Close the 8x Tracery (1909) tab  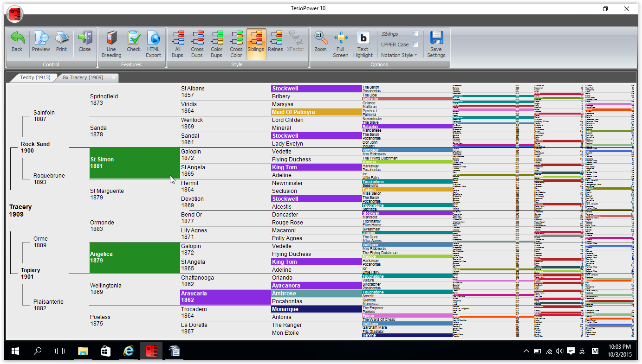tap(113, 77)
